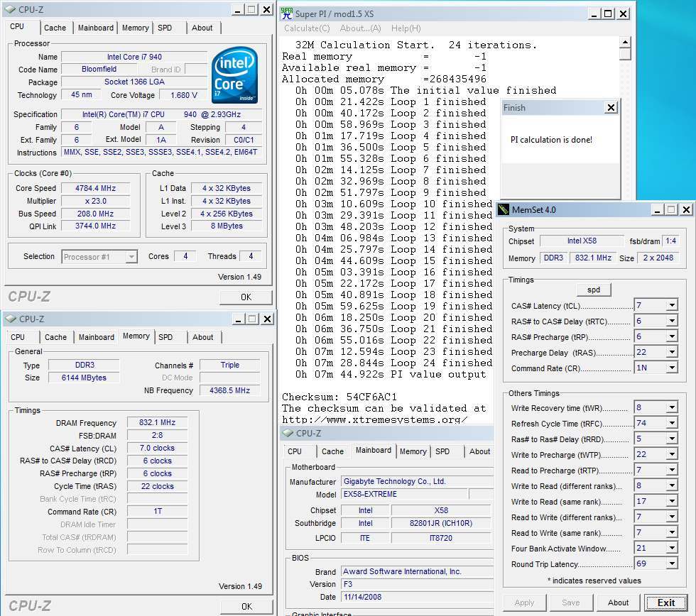The height and width of the screenshot is (616, 696).
Task: Close the Finish dialog
Action: pyautogui.click(x=611, y=108)
